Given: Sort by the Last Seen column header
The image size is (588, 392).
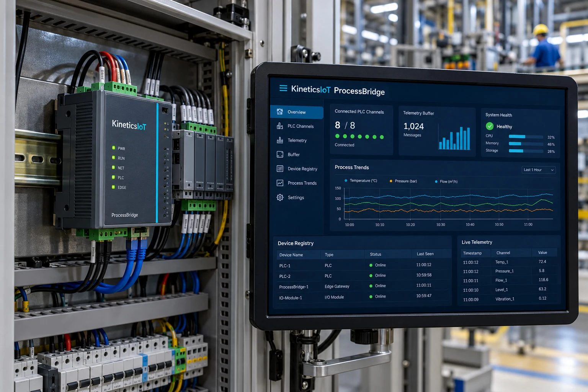Looking at the screenshot, I should pos(425,254).
